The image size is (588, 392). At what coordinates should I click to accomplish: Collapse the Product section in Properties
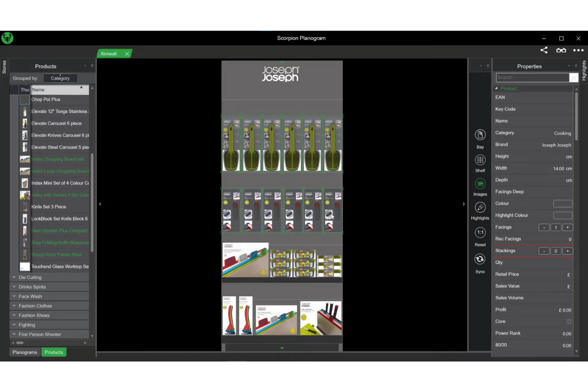[x=496, y=88]
